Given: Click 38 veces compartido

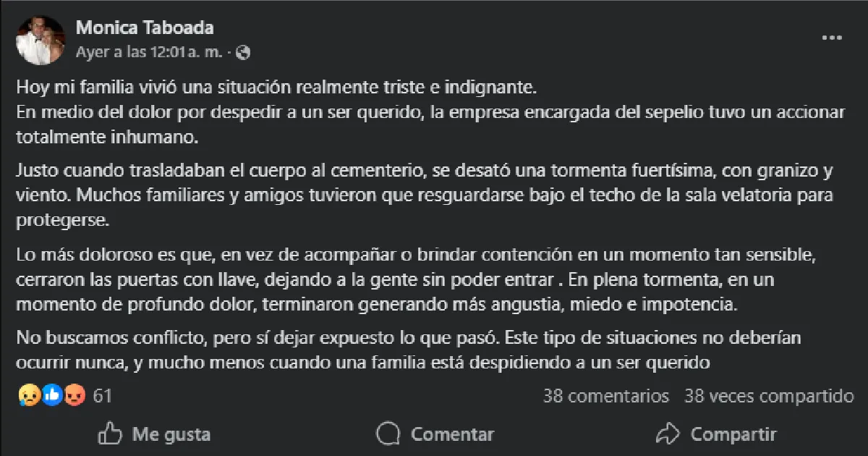Looking at the screenshot, I should tap(767, 397).
